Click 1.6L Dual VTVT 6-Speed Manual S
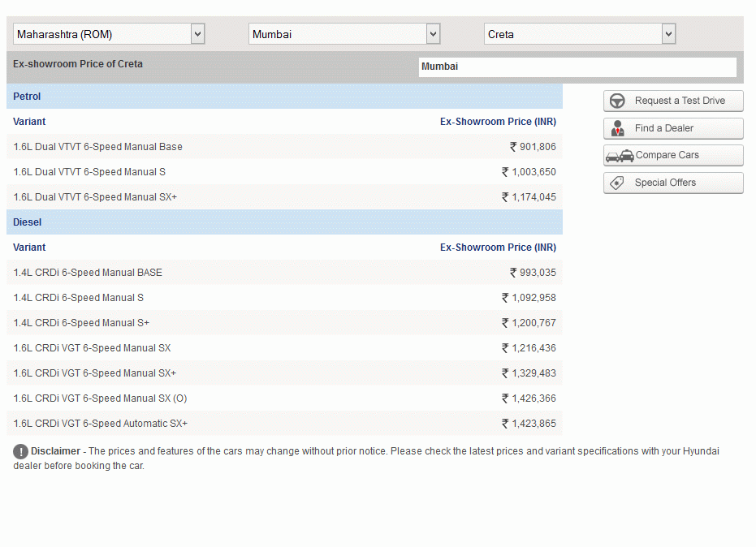The image size is (756, 547). (89, 172)
